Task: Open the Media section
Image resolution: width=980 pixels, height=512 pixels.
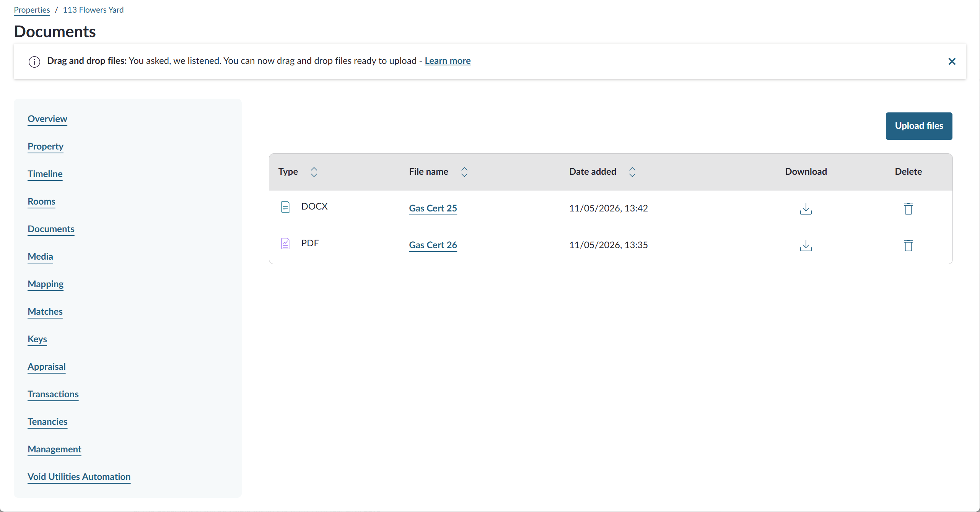Action: click(40, 257)
